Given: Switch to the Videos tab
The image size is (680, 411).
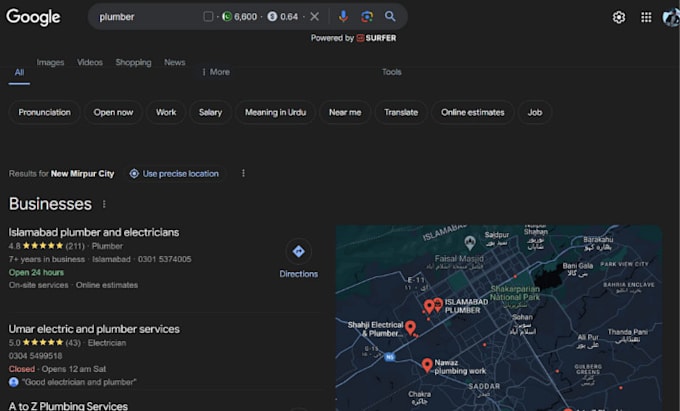Looking at the screenshot, I should click(90, 62).
